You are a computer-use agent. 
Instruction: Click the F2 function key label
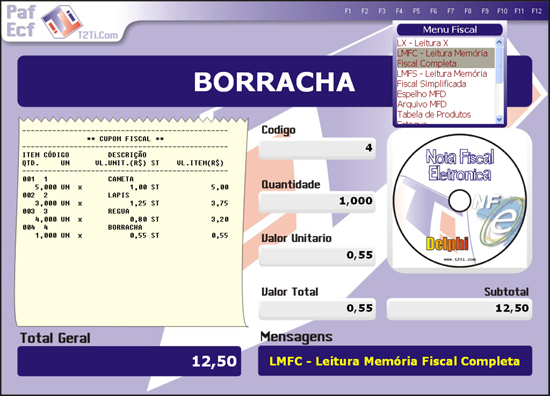coord(365,11)
